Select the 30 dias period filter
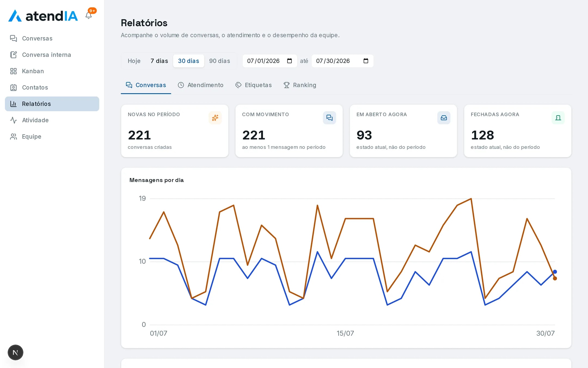Viewport: 588px width, 368px height. click(188, 61)
